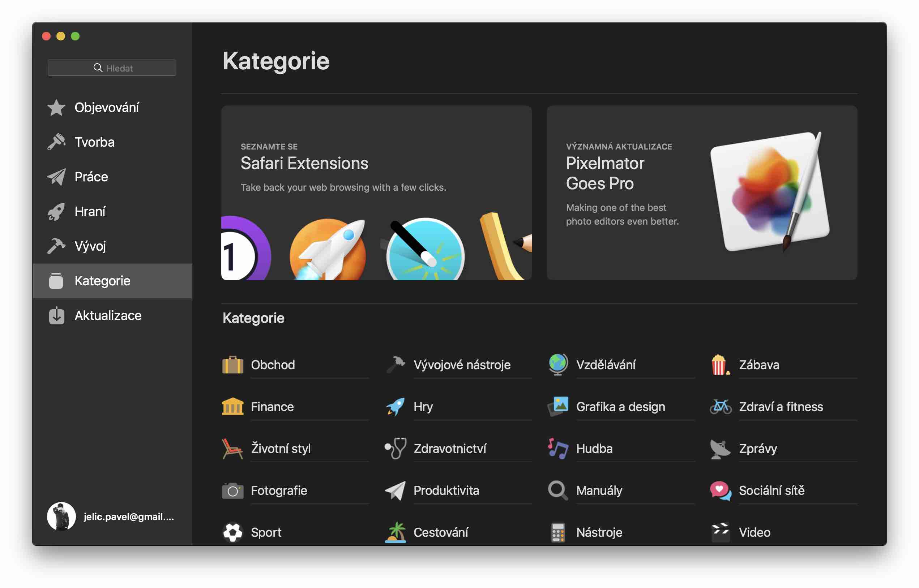Open the Hudba music notes icon
Viewport: 919px width, 588px height.
[x=558, y=449]
